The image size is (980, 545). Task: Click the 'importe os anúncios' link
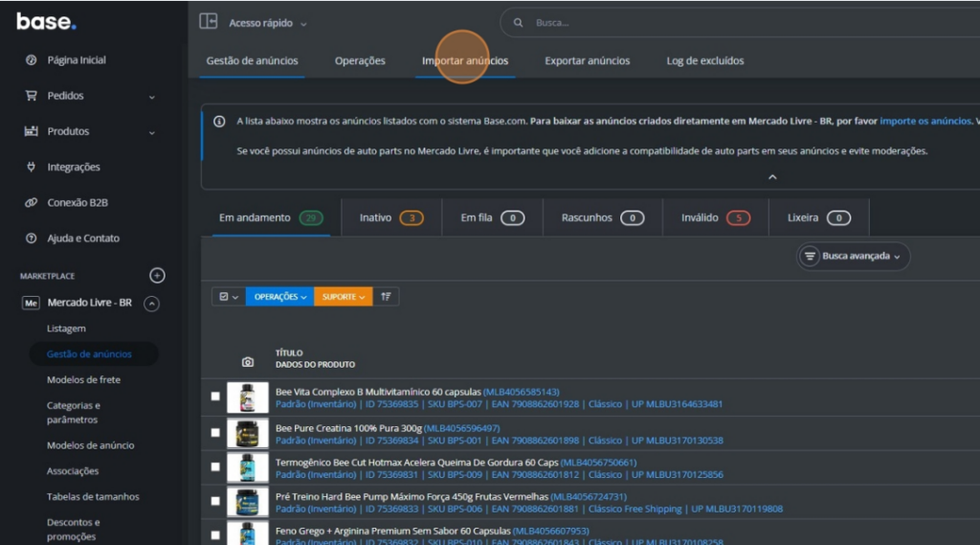(924, 122)
